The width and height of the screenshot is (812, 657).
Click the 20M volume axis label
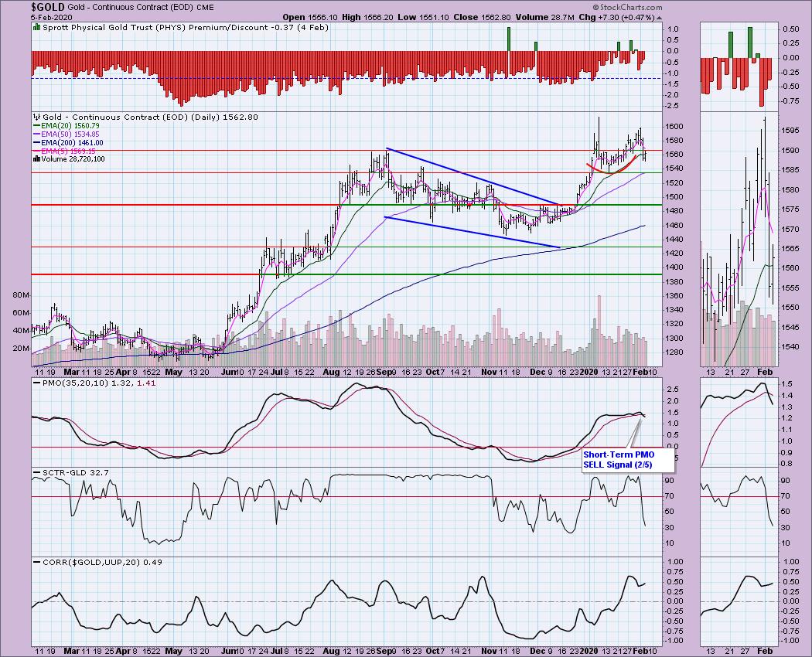click(21, 348)
